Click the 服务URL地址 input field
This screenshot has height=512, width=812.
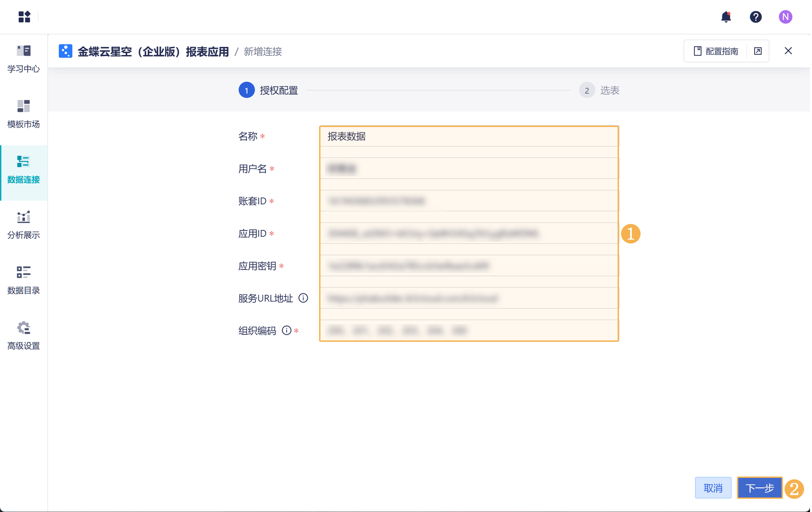(x=469, y=298)
